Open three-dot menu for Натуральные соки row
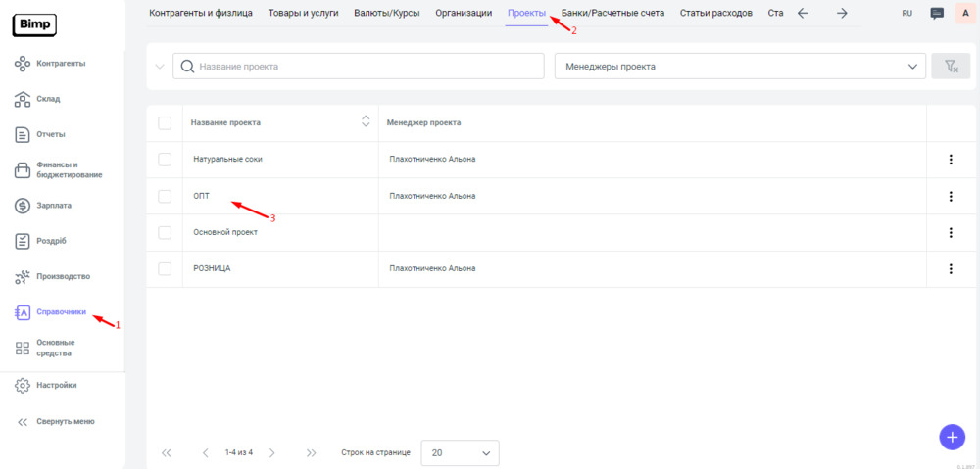 tap(951, 160)
